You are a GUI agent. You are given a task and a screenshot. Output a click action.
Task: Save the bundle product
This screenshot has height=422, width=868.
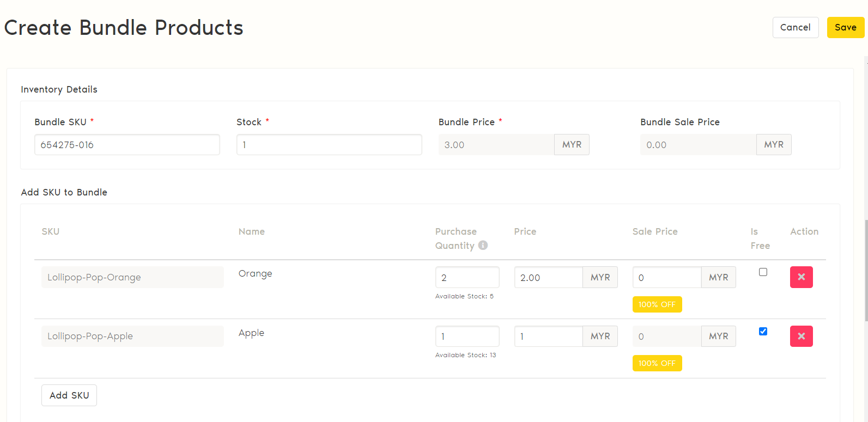pyautogui.click(x=845, y=28)
